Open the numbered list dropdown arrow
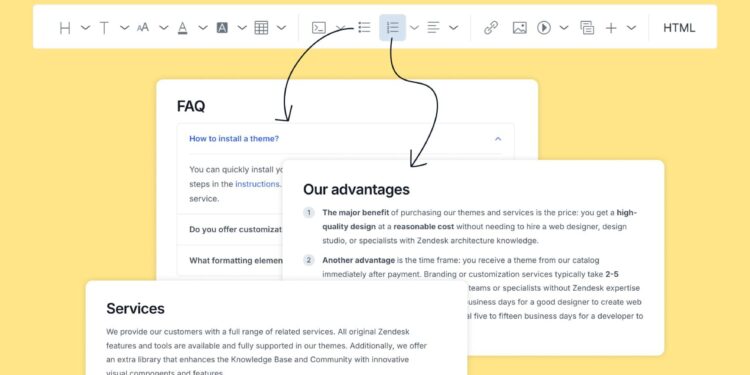This screenshot has height=375, width=750. click(414, 28)
